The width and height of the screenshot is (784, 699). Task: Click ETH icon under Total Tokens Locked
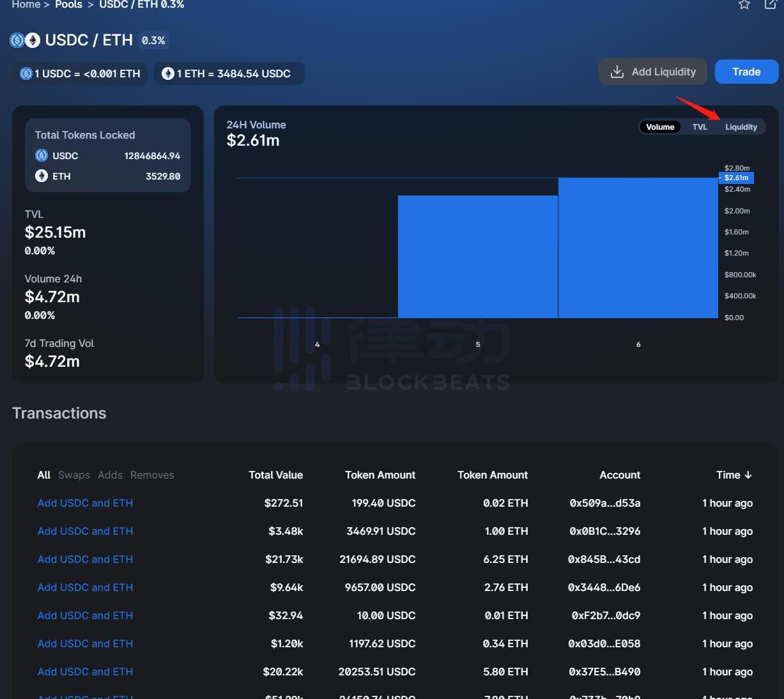click(42, 176)
